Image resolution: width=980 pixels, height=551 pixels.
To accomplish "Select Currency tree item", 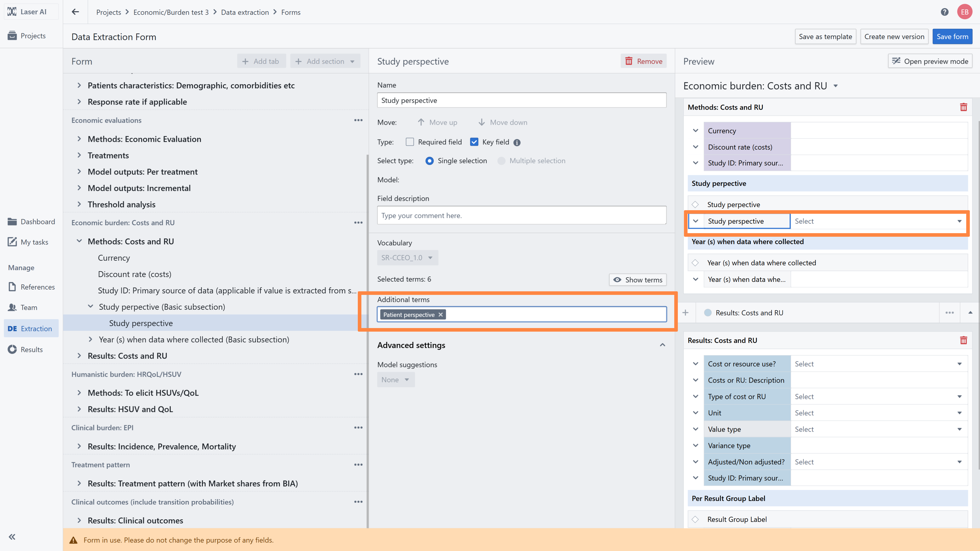I will 114,258.
